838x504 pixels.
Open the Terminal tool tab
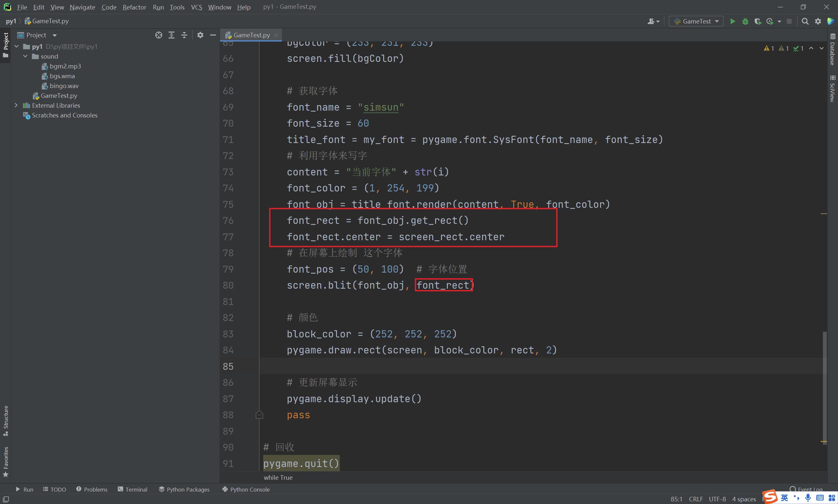pos(133,489)
